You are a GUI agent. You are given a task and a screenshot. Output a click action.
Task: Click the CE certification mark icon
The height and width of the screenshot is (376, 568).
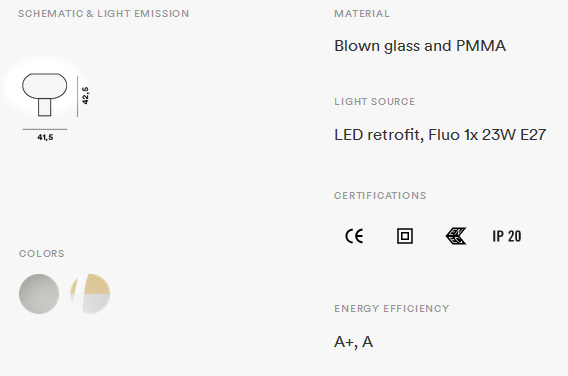[x=354, y=236]
